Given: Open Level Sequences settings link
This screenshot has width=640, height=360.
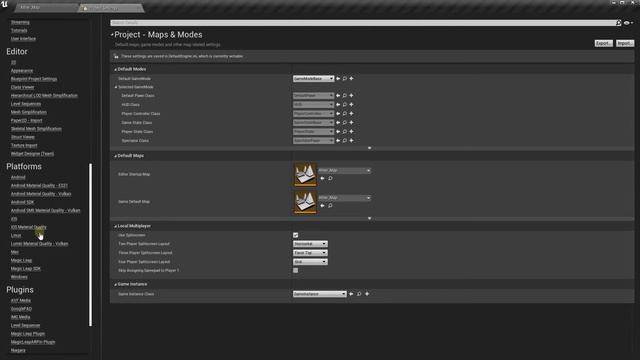Looking at the screenshot, I should [x=26, y=104].
